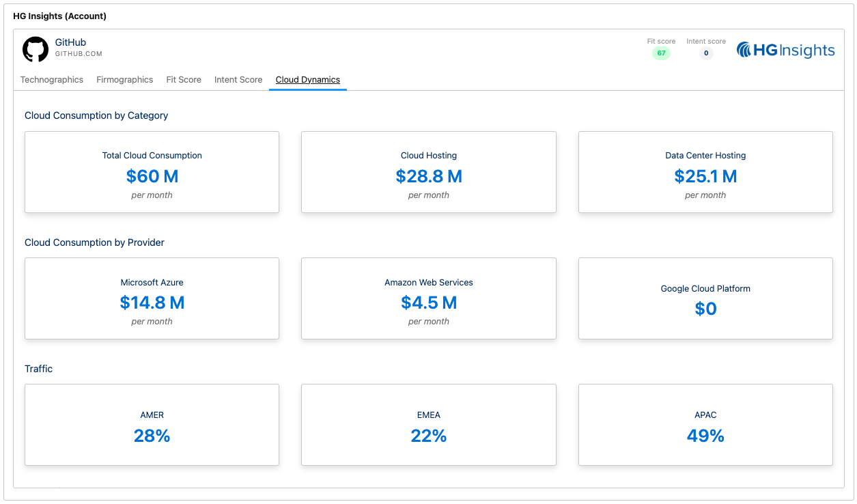
Task: Click the Intent score label text
Action: click(706, 42)
